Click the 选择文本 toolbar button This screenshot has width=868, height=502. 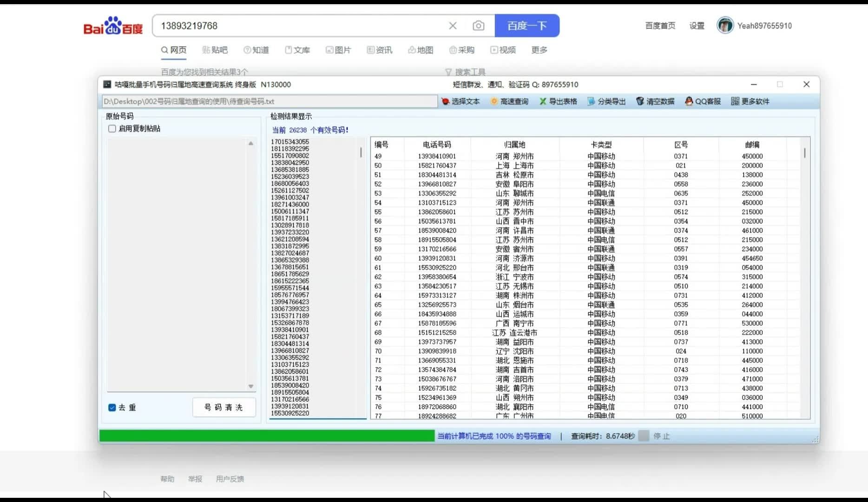[x=460, y=101]
